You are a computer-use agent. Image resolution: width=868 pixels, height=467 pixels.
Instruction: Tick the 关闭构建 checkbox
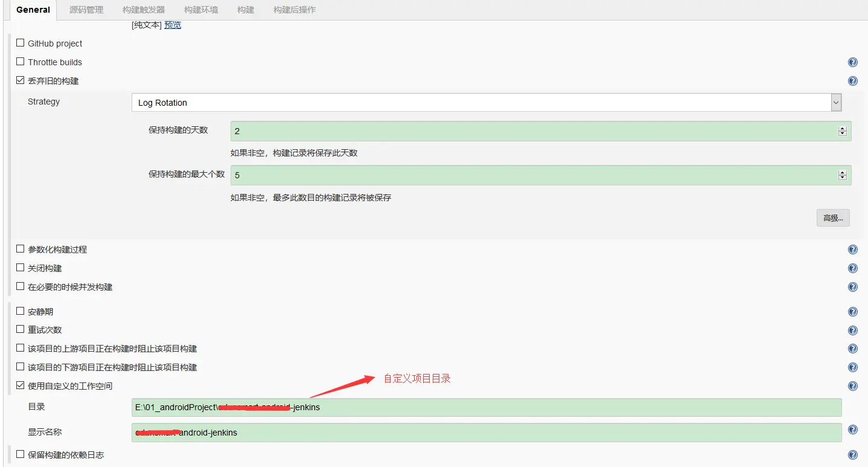click(21, 268)
